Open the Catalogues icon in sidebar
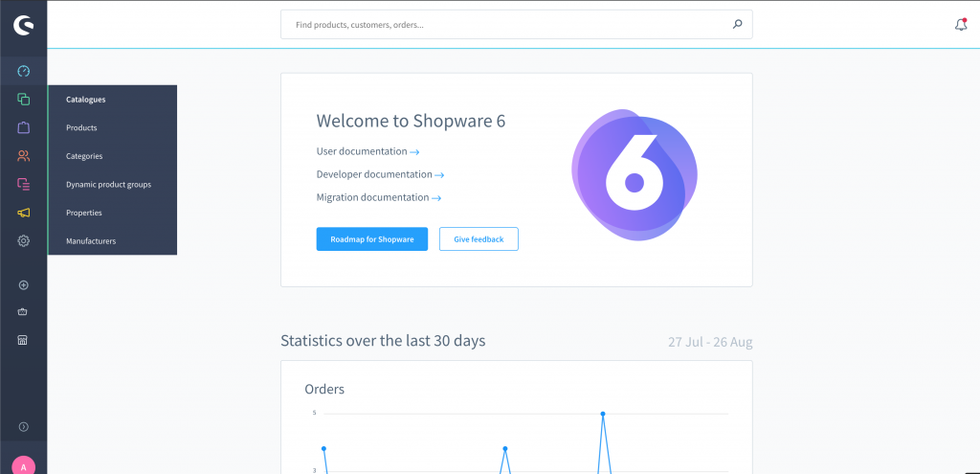980x474 pixels. pos(24,100)
